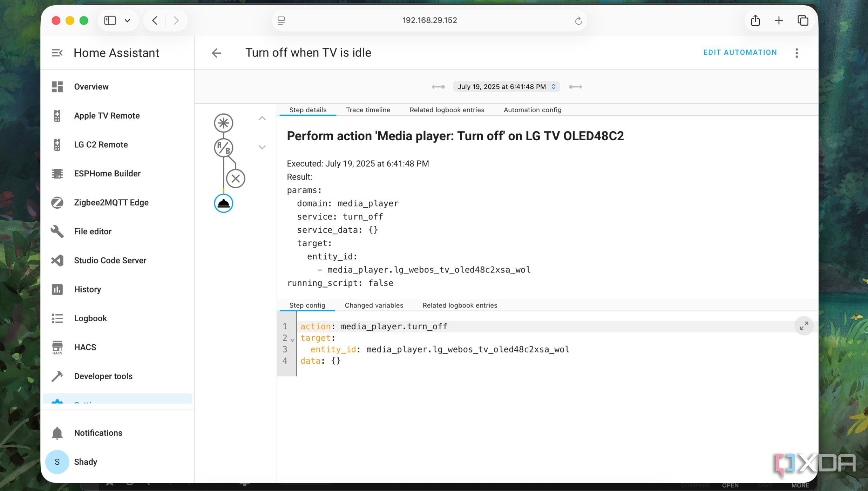
Task: Switch to Step details tab
Action: click(308, 110)
